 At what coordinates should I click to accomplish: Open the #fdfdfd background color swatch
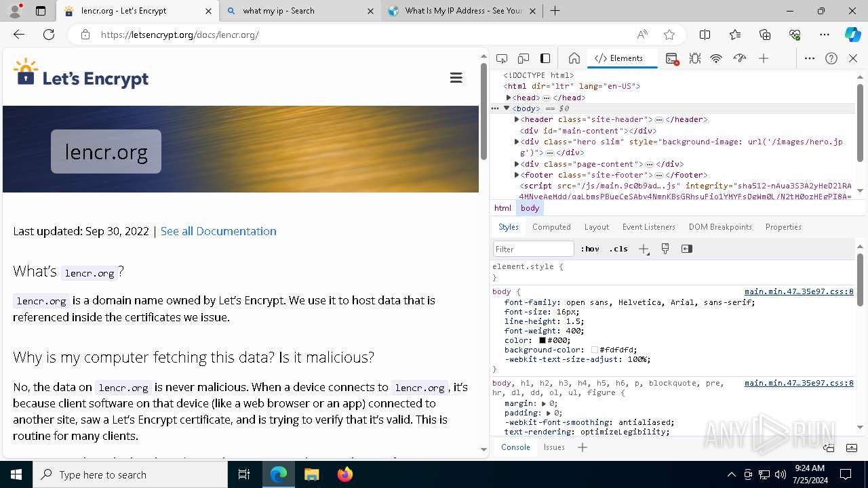pos(595,350)
